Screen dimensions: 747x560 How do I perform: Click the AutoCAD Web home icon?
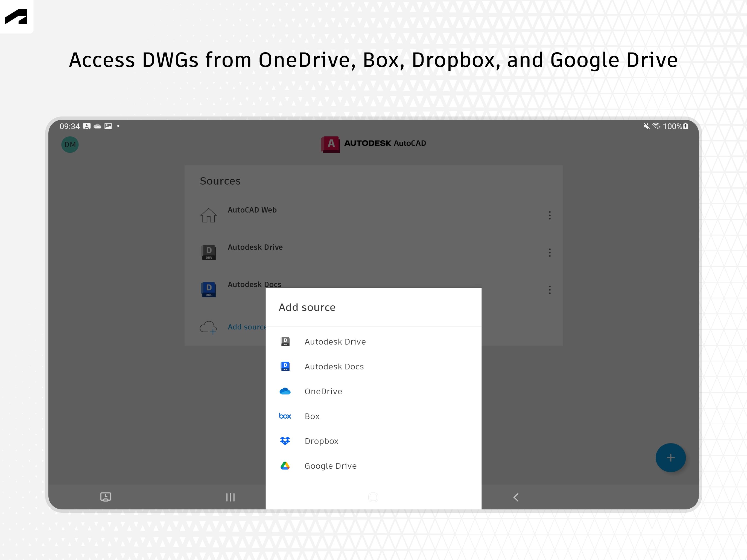coord(208,215)
